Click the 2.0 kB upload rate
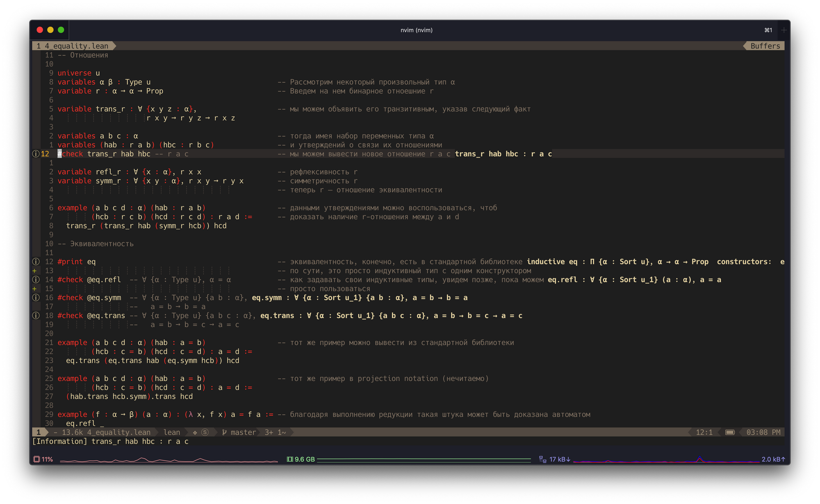The width and height of the screenshot is (820, 504). pyautogui.click(x=773, y=460)
